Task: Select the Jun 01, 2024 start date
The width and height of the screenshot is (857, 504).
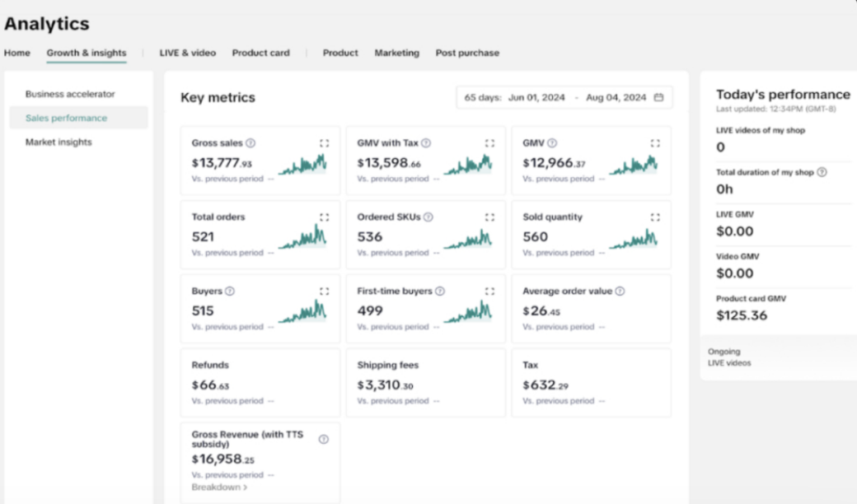Action: (536, 97)
